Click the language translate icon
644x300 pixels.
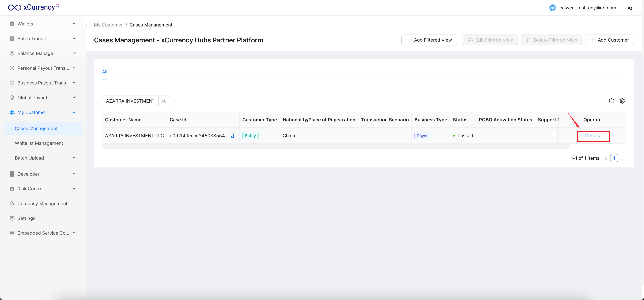[x=630, y=8]
